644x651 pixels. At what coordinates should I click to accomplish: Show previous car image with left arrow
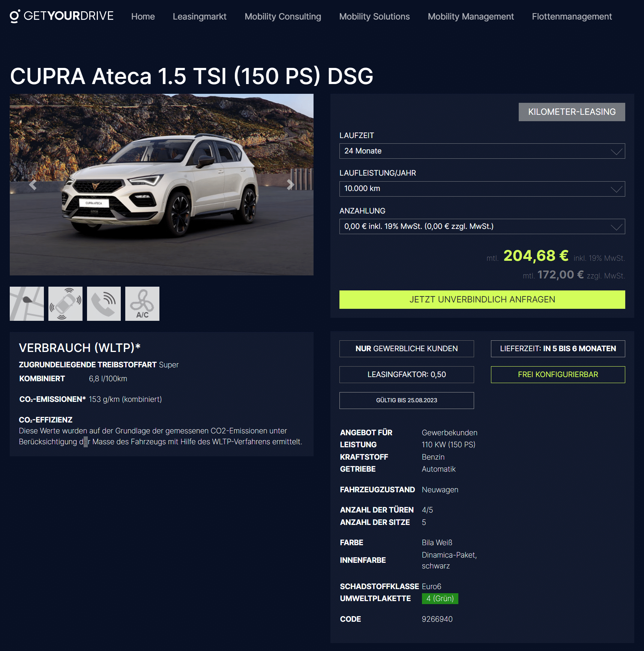(x=33, y=185)
